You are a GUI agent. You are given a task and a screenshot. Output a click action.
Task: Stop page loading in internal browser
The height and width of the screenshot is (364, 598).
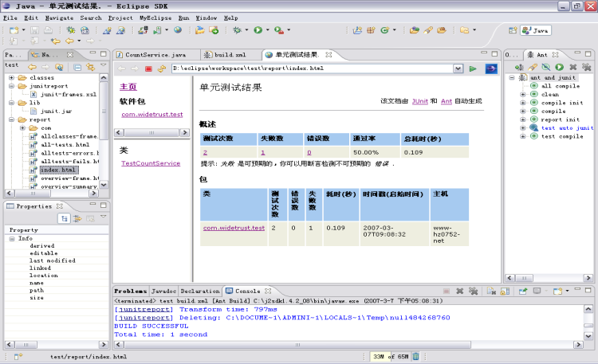coord(148,68)
